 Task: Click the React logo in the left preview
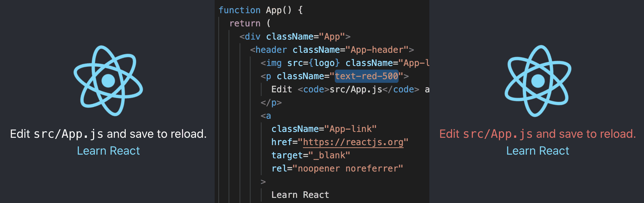(108, 81)
